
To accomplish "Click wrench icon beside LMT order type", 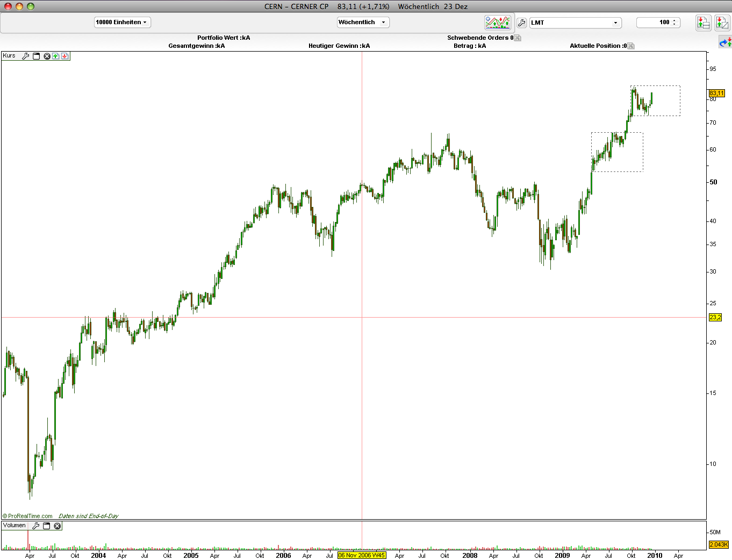I will pyautogui.click(x=521, y=23).
